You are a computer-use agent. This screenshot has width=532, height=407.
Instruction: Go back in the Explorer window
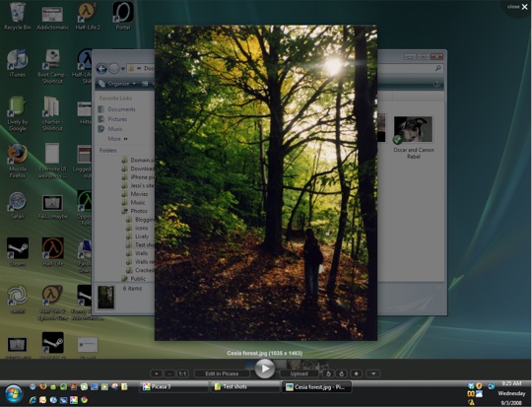tap(101, 69)
